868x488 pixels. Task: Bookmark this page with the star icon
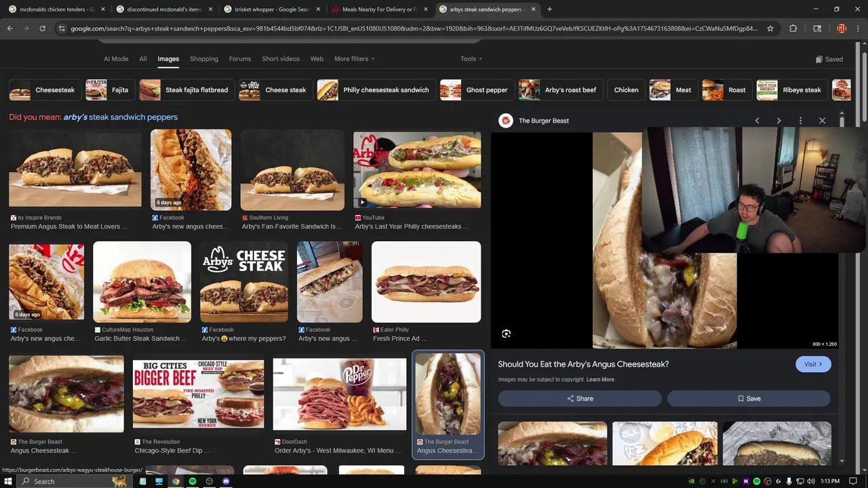point(770,28)
